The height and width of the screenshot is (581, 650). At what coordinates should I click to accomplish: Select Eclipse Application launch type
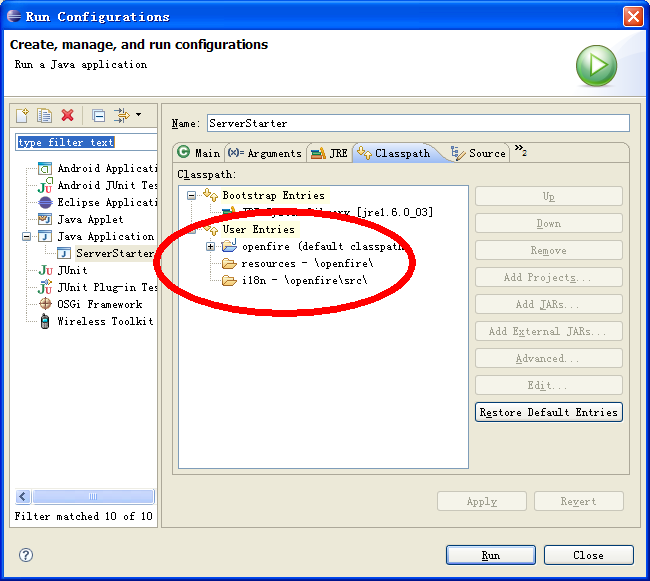[107, 202]
